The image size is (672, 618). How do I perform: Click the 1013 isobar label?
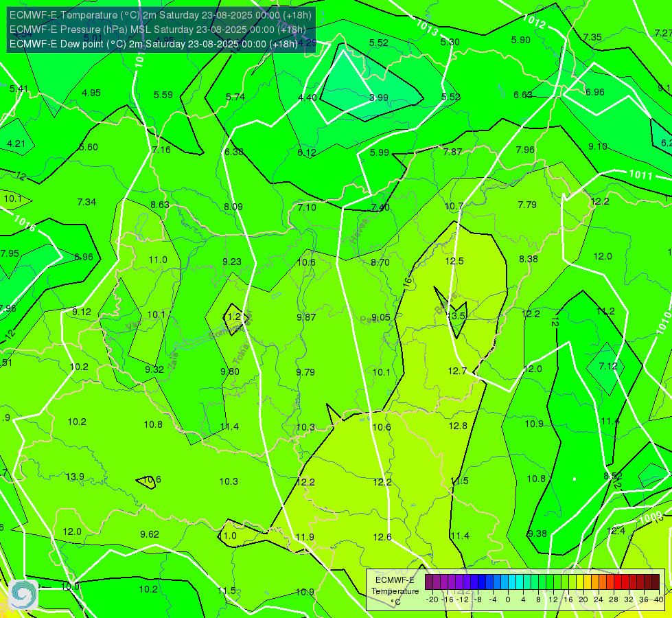[427, 27]
